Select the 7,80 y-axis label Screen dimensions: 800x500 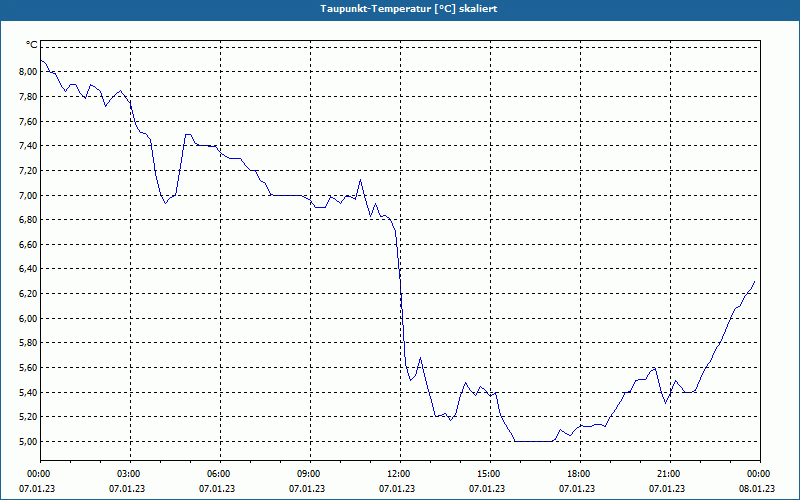(28, 97)
